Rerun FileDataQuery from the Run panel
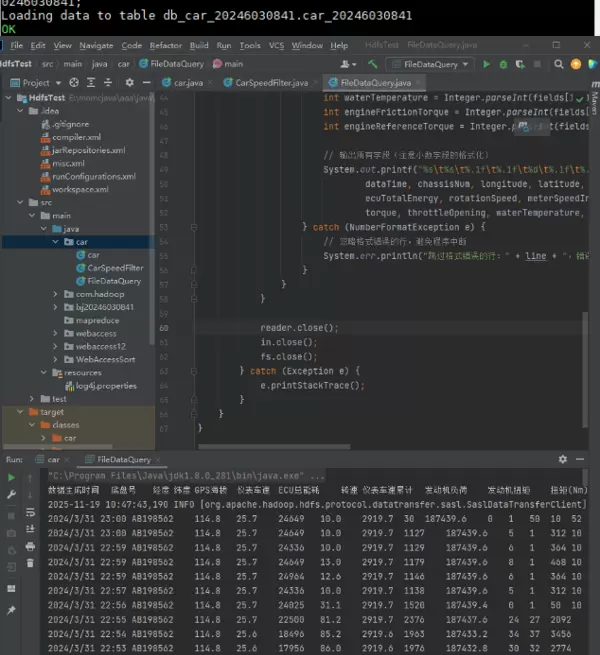 point(12,478)
